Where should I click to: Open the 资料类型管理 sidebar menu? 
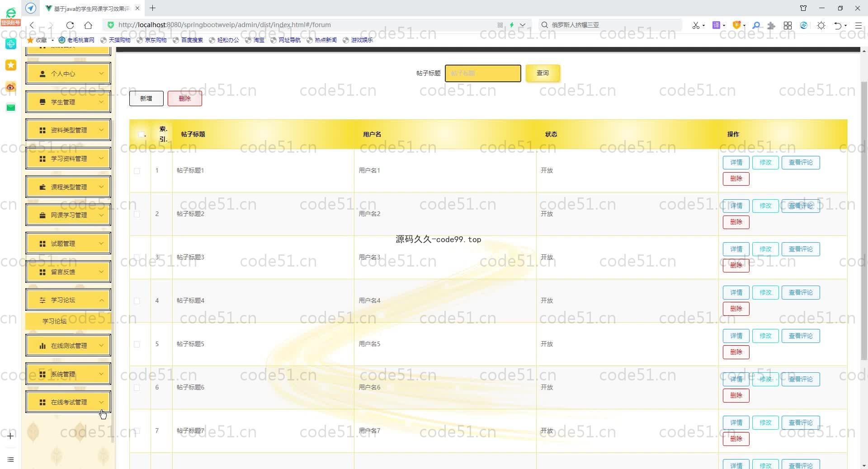click(68, 130)
